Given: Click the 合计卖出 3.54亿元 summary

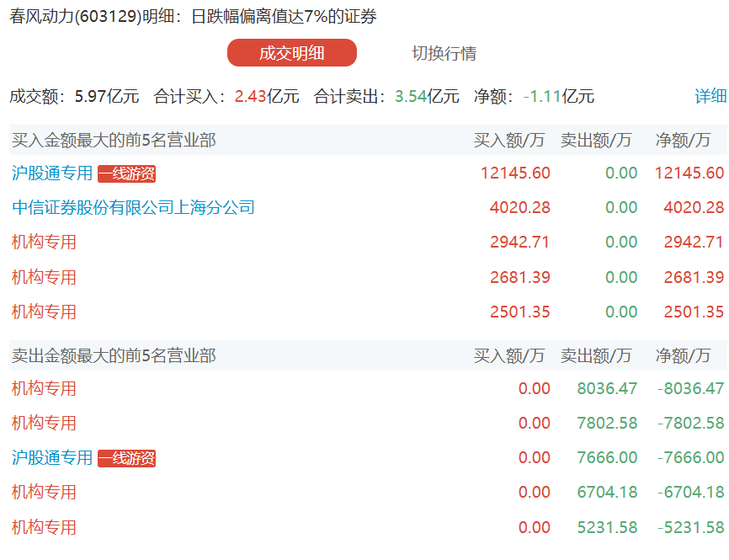Looking at the screenshot, I should (x=386, y=96).
